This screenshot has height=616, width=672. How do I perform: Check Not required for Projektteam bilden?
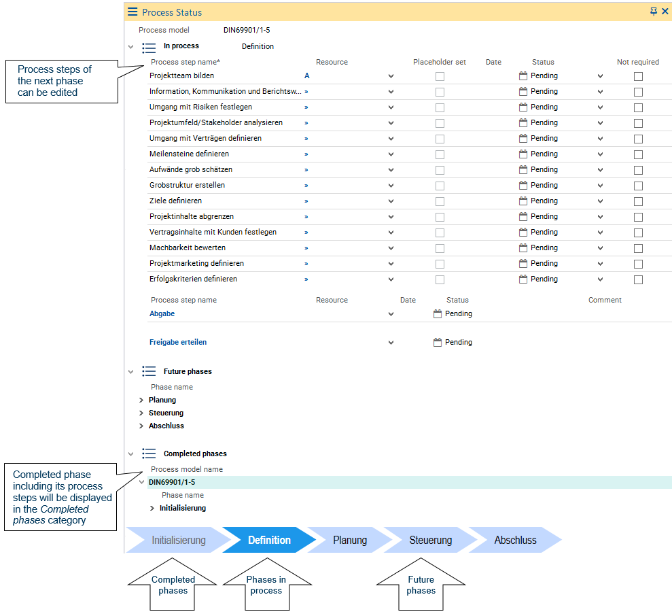pos(638,76)
